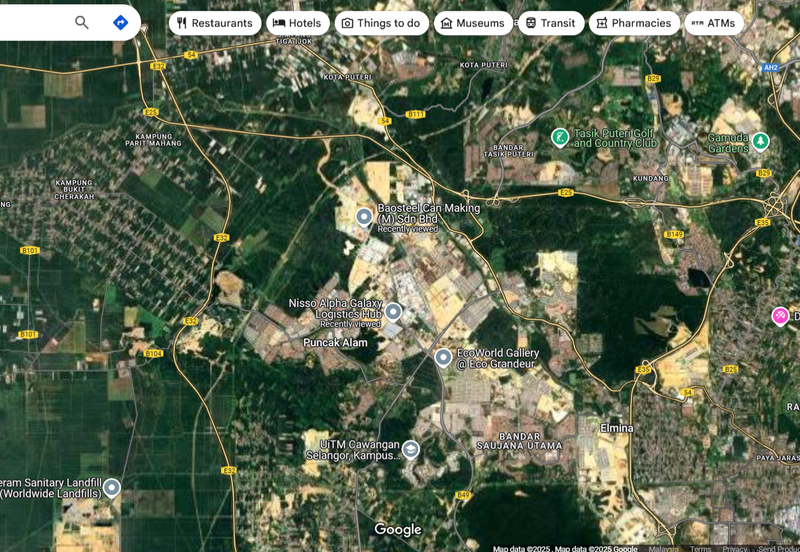Image resolution: width=800 pixels, height=552 pixels.
Task: Click the search magnifier icon
Action: (82, 22)
